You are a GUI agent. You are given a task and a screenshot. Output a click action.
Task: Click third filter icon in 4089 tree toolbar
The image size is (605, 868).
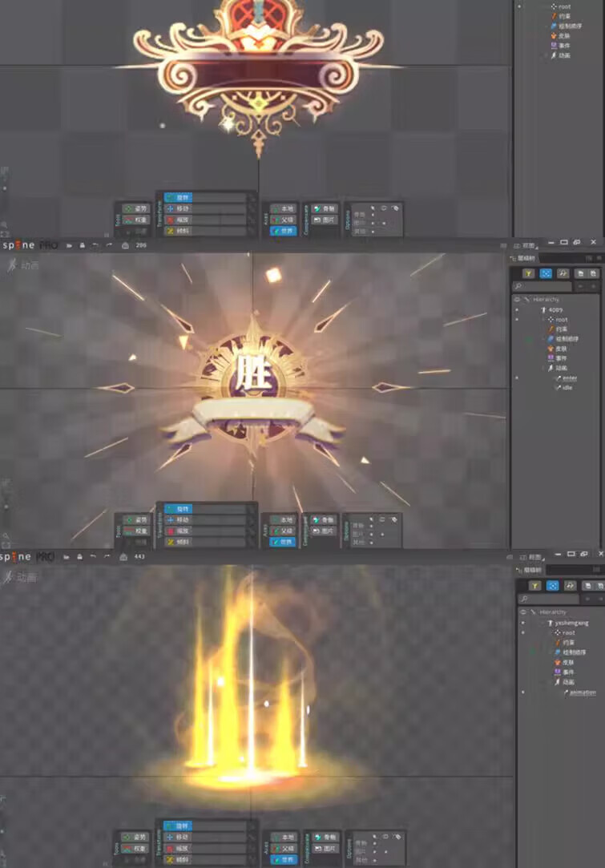(x=563, y=273)
